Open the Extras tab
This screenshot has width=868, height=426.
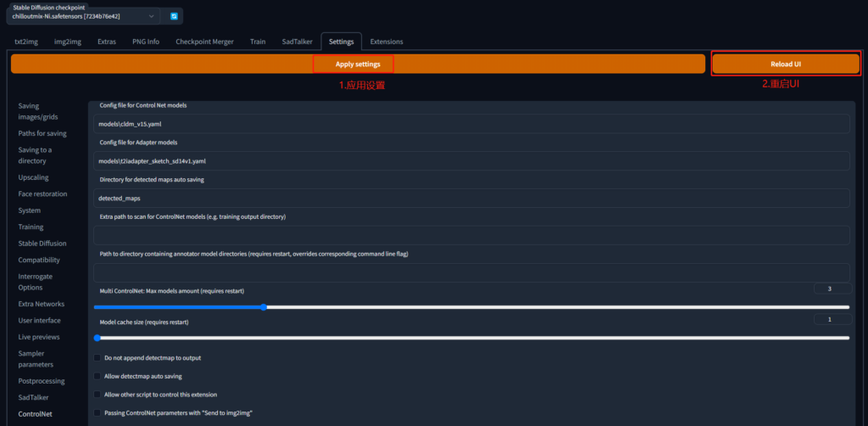(x=107, y=42)
